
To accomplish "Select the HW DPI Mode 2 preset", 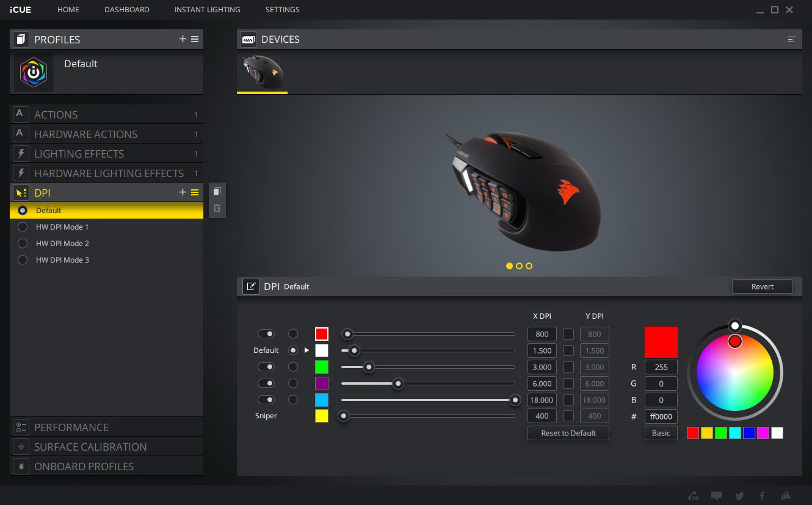I will pyautogui.click(x=107, y=243).
